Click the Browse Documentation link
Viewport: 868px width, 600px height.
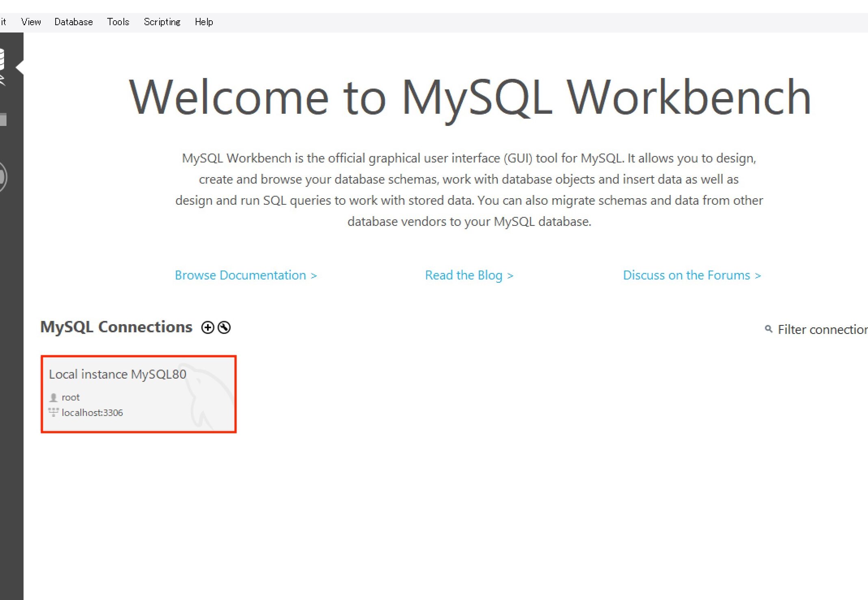(x=246, y=275)
